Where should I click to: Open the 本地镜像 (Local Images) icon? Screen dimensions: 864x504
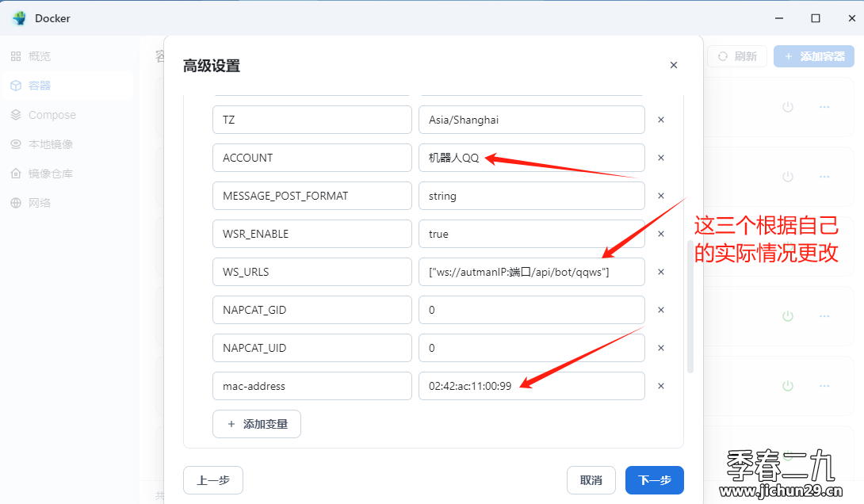point(17,144)
